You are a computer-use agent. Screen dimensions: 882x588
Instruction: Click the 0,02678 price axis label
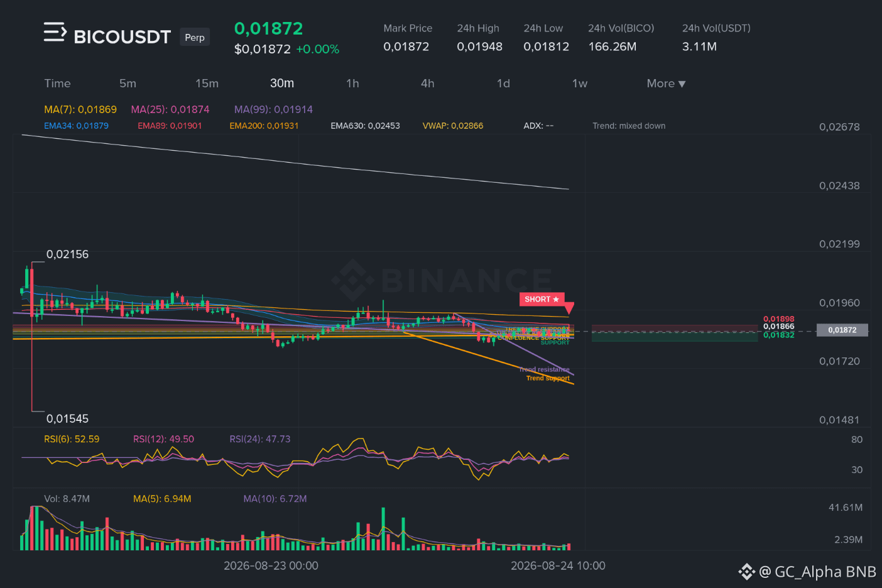(839, 127)
